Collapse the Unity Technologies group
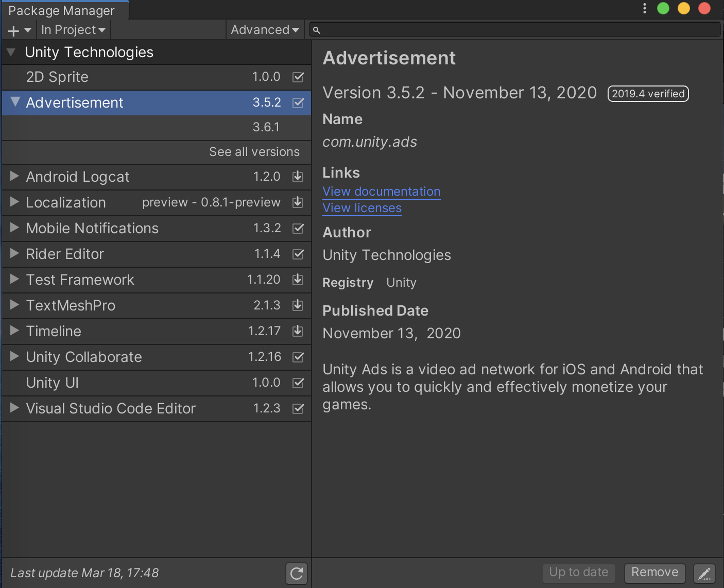The width and height of the screenshot is (724, 588). (11, 52)
